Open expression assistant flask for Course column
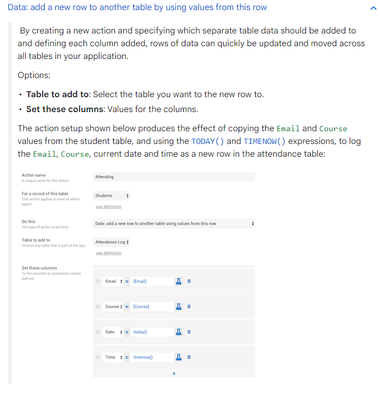 point(179,307)
